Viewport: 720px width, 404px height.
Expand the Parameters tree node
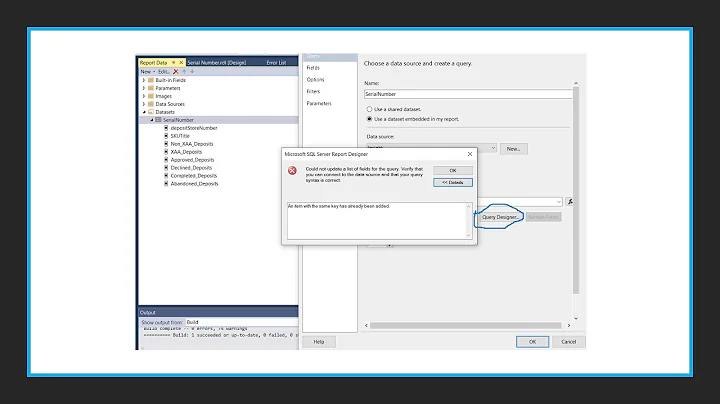(144, 88)
